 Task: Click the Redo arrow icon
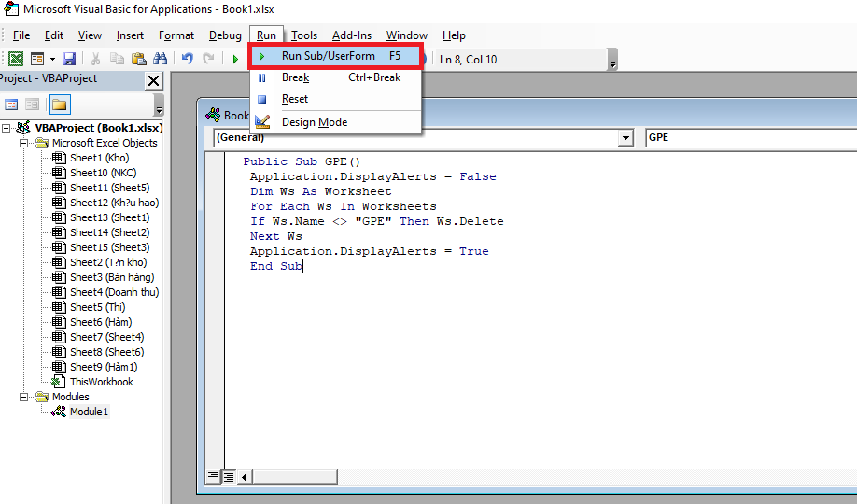coord(208,59)
